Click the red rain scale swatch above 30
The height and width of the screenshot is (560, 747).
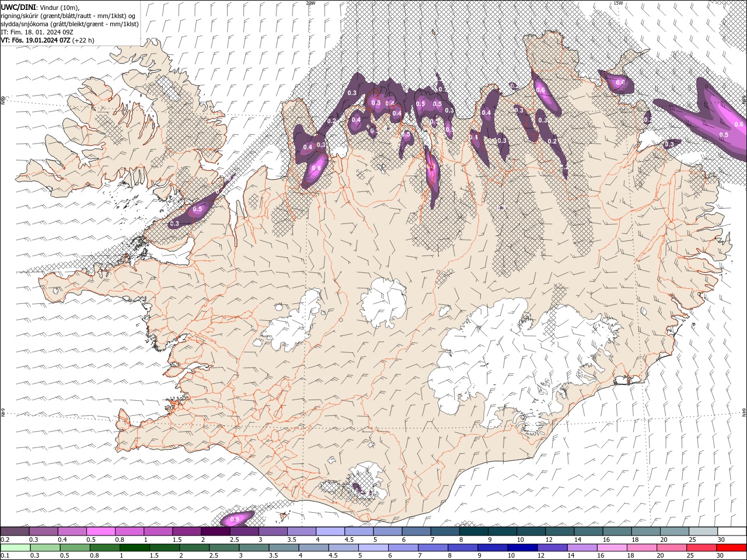(x=732, y=548)
